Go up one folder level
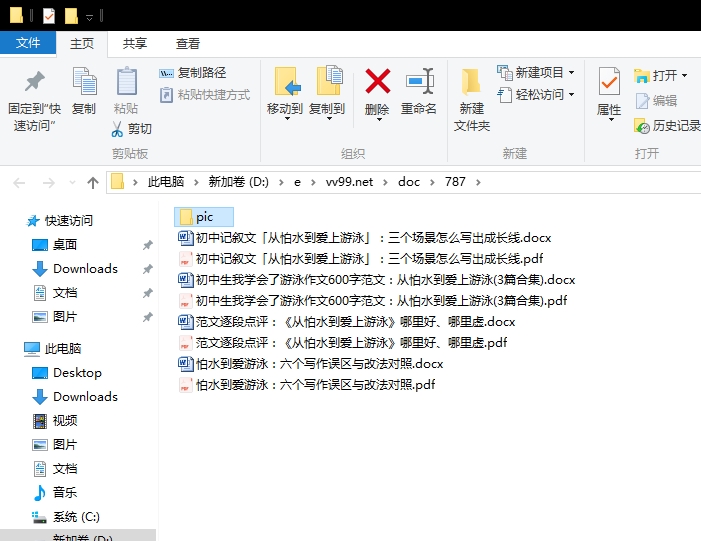701x541 pixels. coord(93,182)
